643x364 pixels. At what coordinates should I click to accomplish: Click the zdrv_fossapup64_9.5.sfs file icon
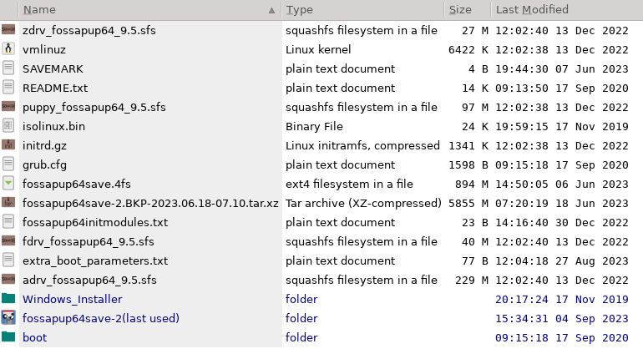[x=8, y=30]
